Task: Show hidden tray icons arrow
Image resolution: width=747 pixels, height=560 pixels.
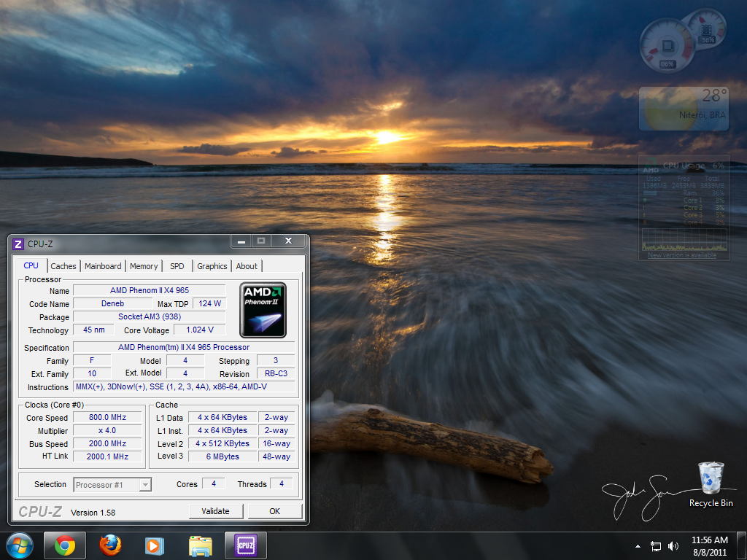Action: pos(638,546)
